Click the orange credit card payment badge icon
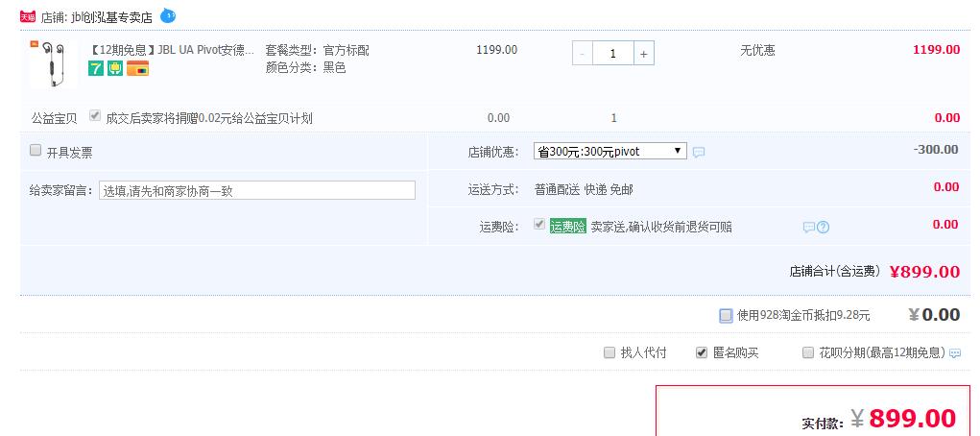This screenshot has width=980, height=436. (x=137, y=68)
